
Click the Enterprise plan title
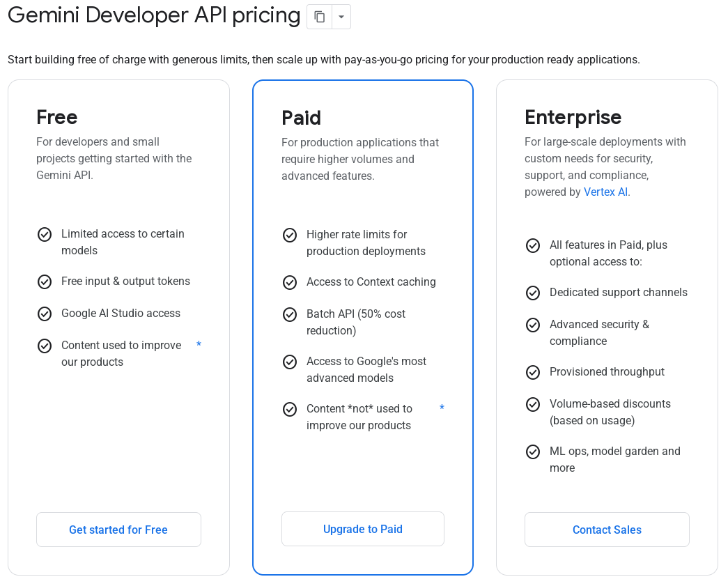point(573,118)
